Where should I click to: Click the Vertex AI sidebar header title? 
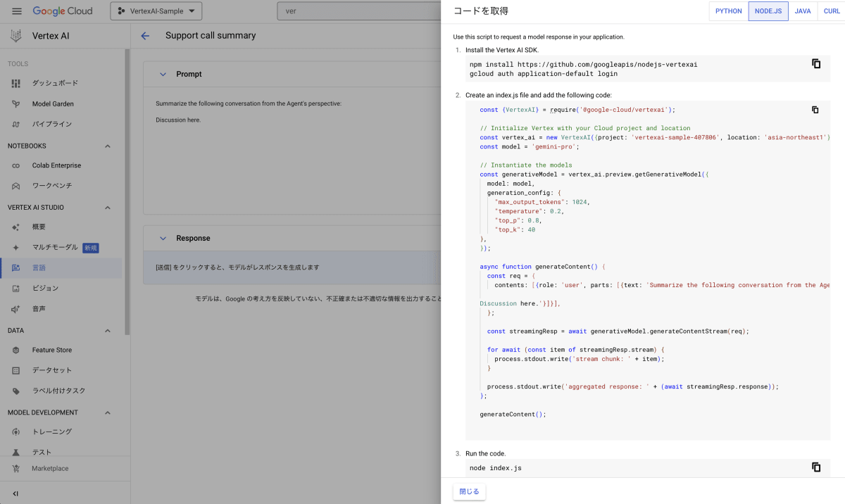click(49, 36)
